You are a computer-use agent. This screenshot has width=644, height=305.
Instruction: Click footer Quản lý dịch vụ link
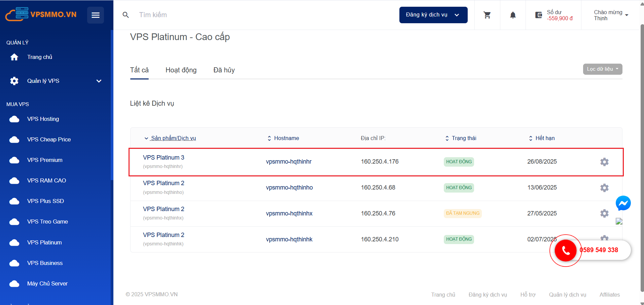point(568,295)
